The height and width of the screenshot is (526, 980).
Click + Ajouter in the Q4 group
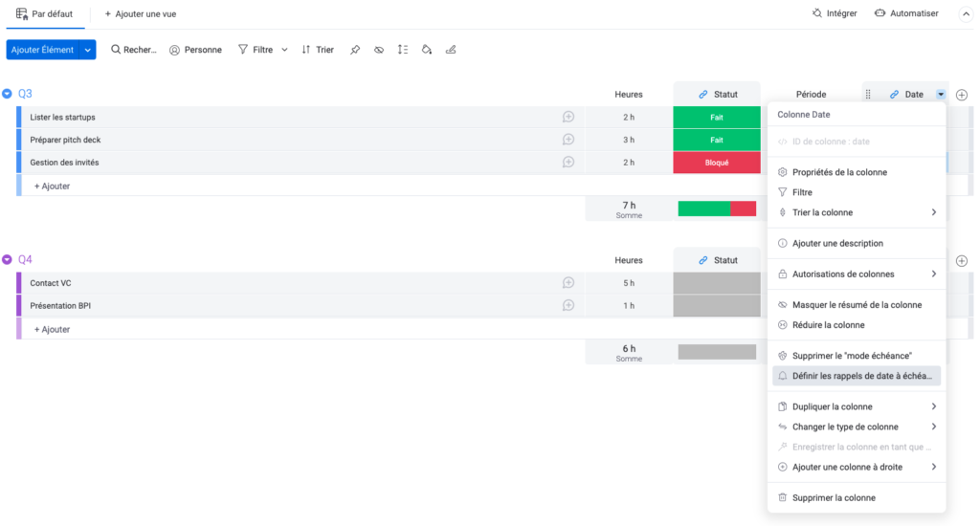click(x=52, y=329)
